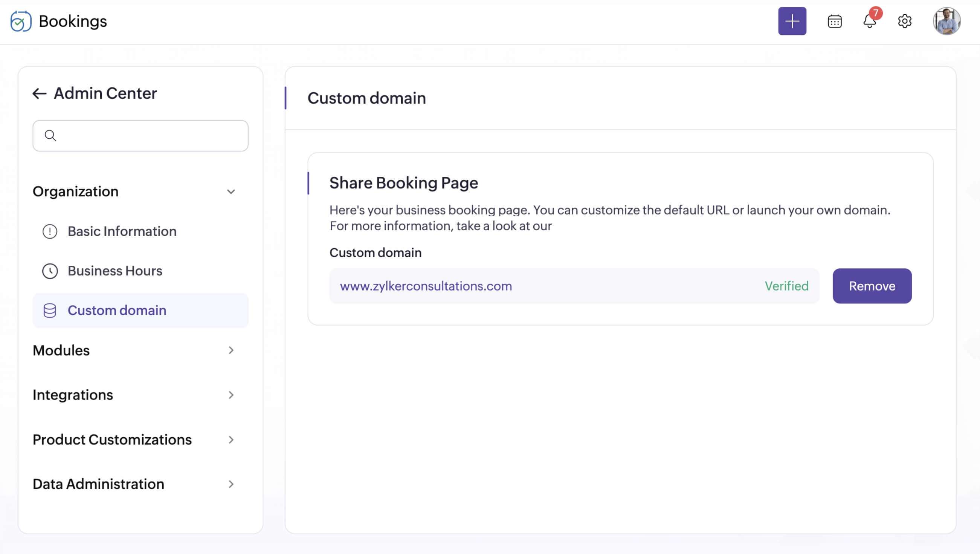Expand Data Administration section
The height and width of the screenshot is (554, 980).
coord(231,484)
